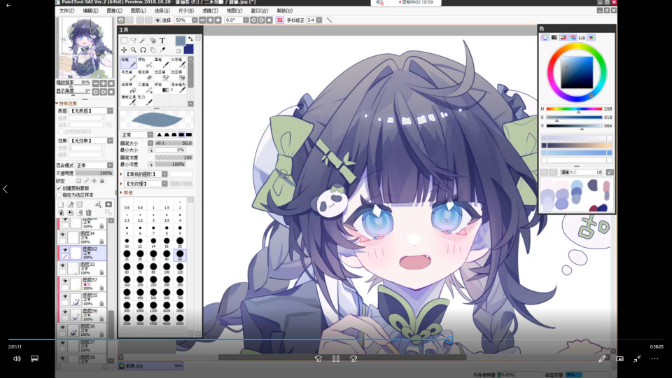Toggle visibility eye of the highlighted layer
Viewport: 672px width, 379px height.
click(65, 250)
